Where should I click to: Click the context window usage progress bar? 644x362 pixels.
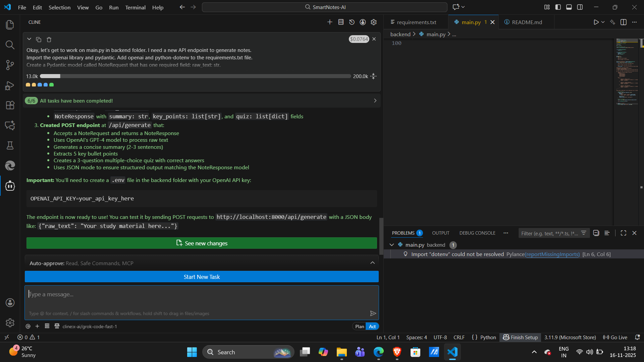pos(195,76)
